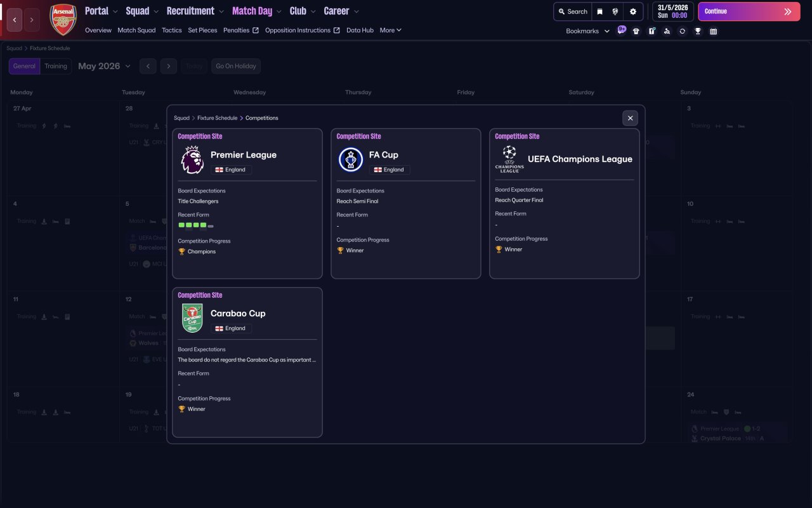Click the Continue button
Image resolution: width=812 pixels, height=508 pixels.
[749, 11]
